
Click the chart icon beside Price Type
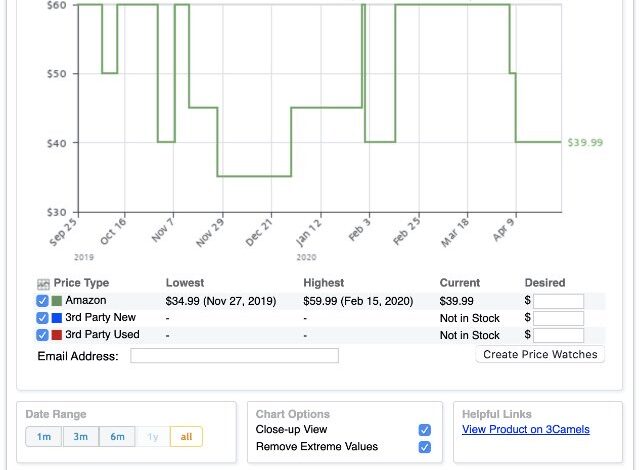43,284
